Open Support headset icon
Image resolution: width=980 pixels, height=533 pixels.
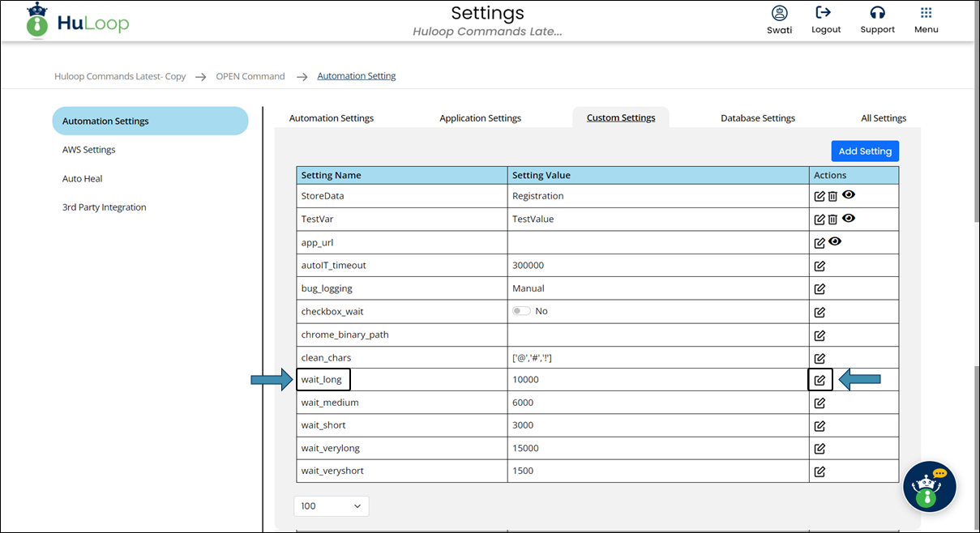tap(877, 12)
